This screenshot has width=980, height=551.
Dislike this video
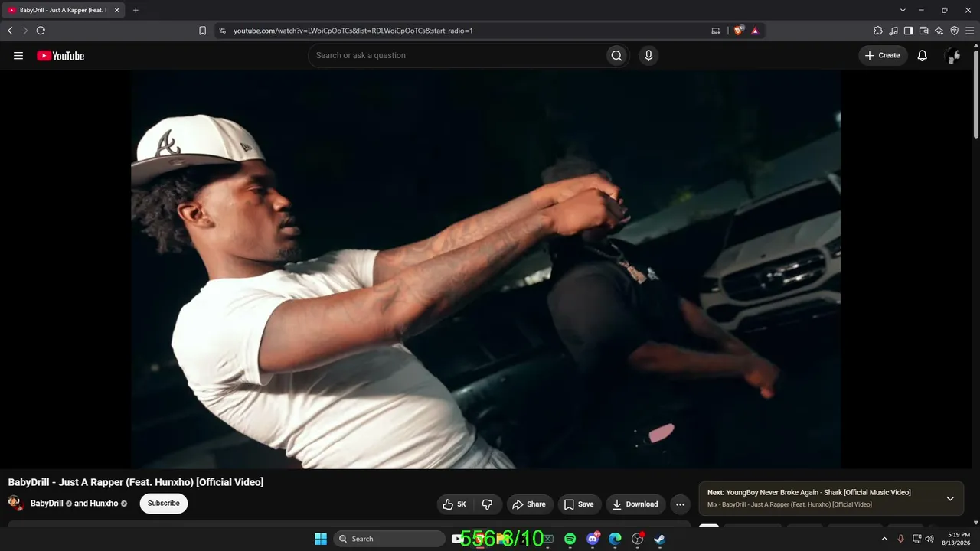point(487,504)
